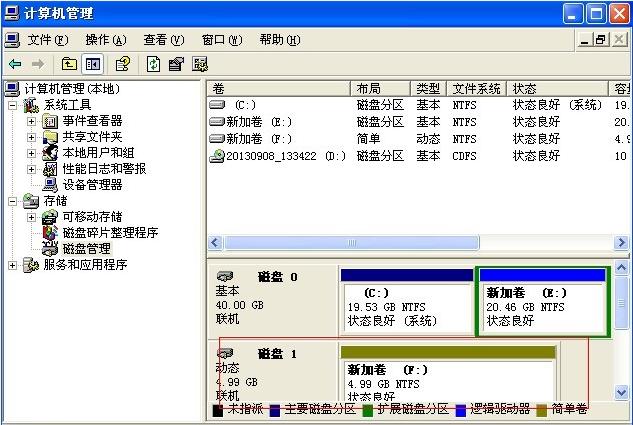The width and height of the screenshot is (633, 425).
Task: Click the Refresh toolbar icon
Action: pos(153,64)
